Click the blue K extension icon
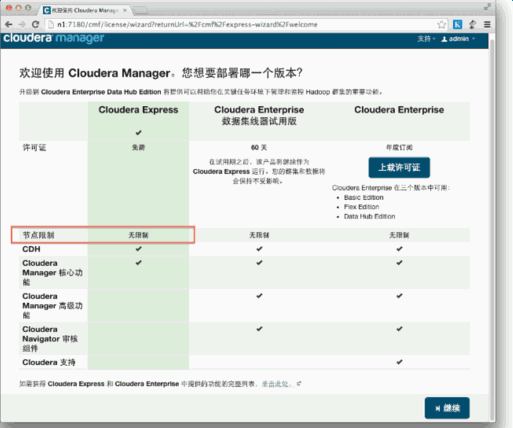Viewport: 513px width, 428px height. pyautogui.click(x=458, y=24)
